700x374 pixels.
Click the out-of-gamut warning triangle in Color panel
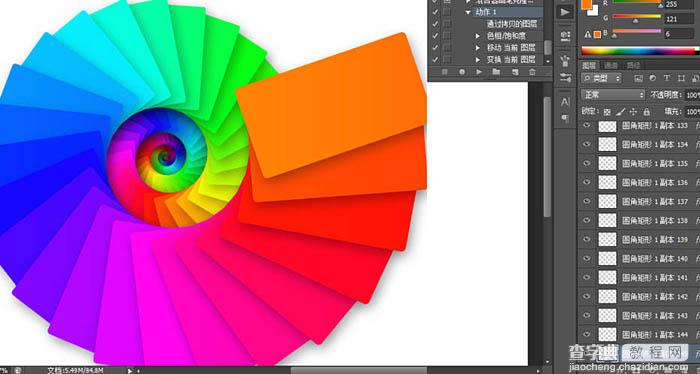coord(588,34)
